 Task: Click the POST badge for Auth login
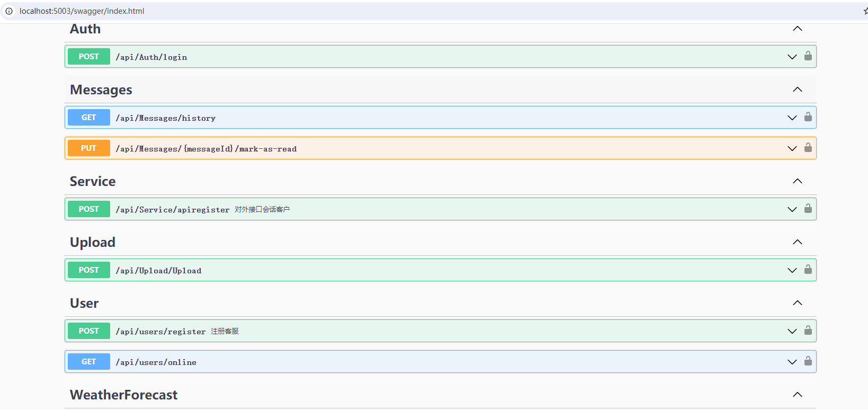click(89, 57)
